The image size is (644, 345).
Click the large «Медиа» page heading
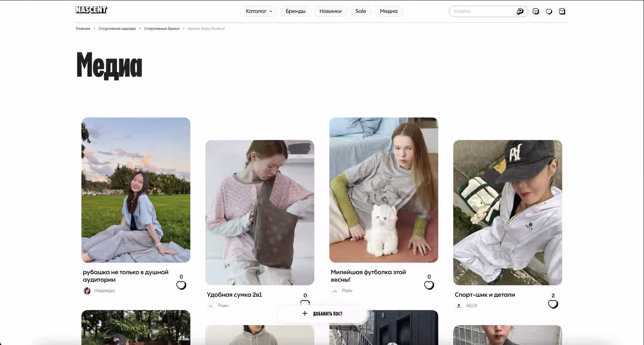click(109, 65)
